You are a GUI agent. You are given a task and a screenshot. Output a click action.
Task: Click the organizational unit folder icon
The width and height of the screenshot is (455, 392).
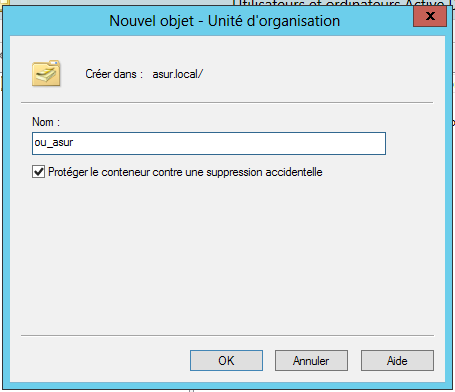click(x=46, y=73)
